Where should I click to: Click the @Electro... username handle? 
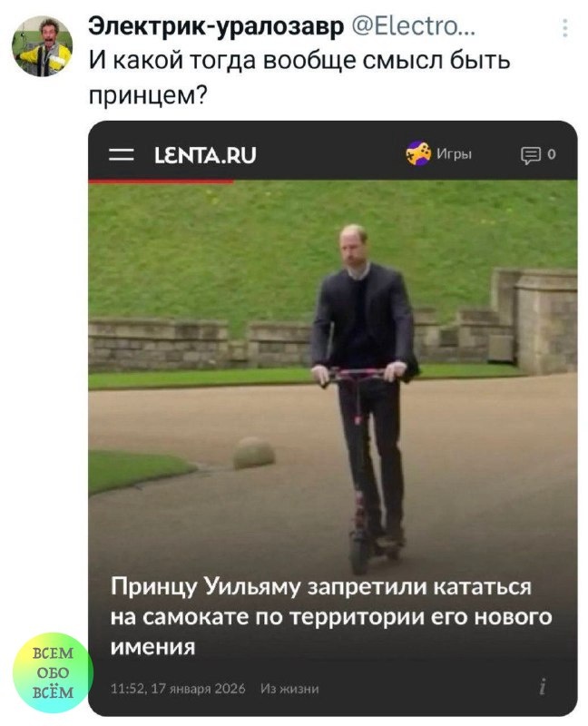(x=413, y=26)
